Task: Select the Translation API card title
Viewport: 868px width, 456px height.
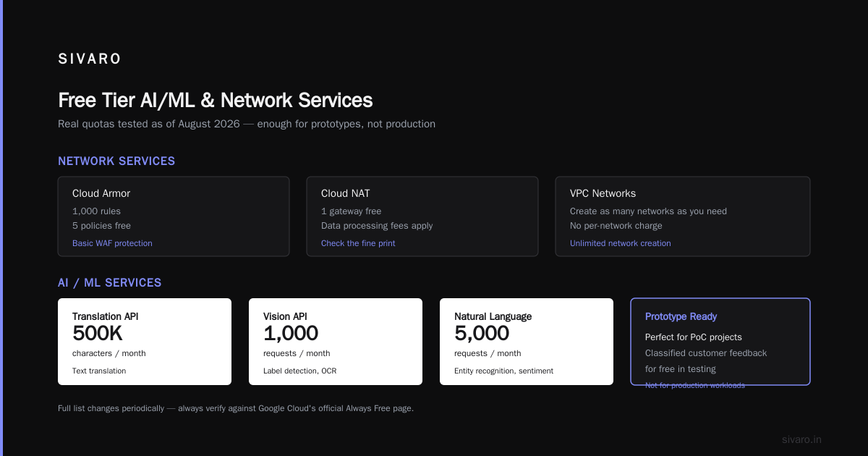Action: click(106, 316)
